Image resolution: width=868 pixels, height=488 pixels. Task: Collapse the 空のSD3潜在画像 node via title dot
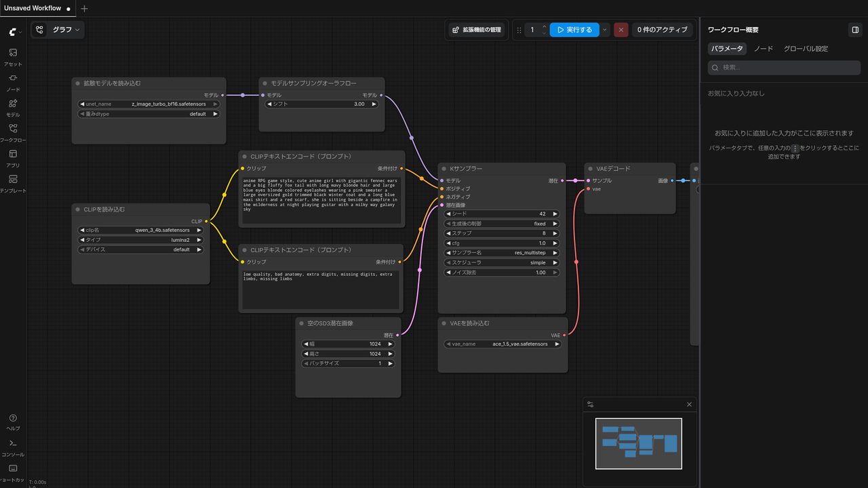302,323
